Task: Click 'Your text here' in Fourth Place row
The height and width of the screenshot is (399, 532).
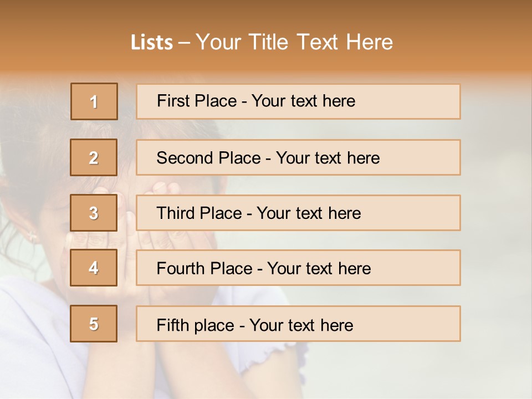Action: pyautogui.click(x=319, y=269)
